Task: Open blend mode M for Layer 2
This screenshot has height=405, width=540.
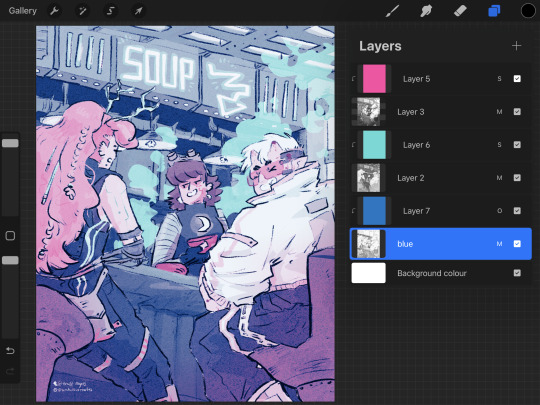Action: click(x=499, y=178)
